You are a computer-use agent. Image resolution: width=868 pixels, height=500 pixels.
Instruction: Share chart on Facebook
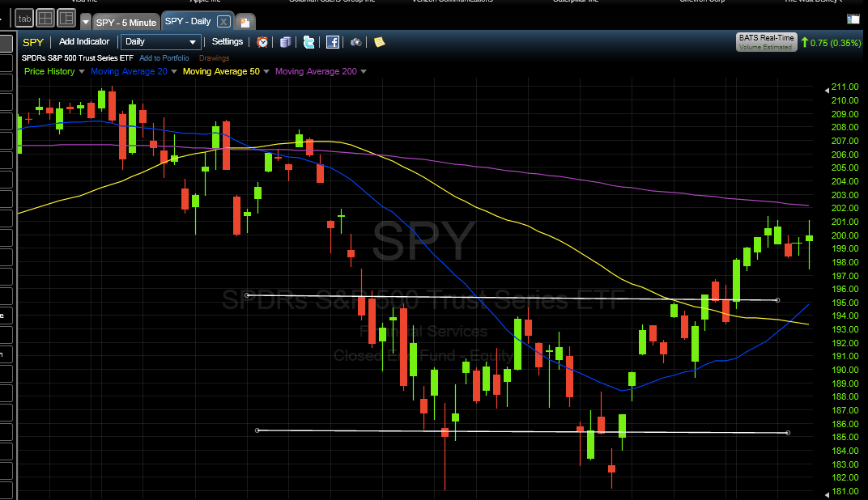point(333,42)
